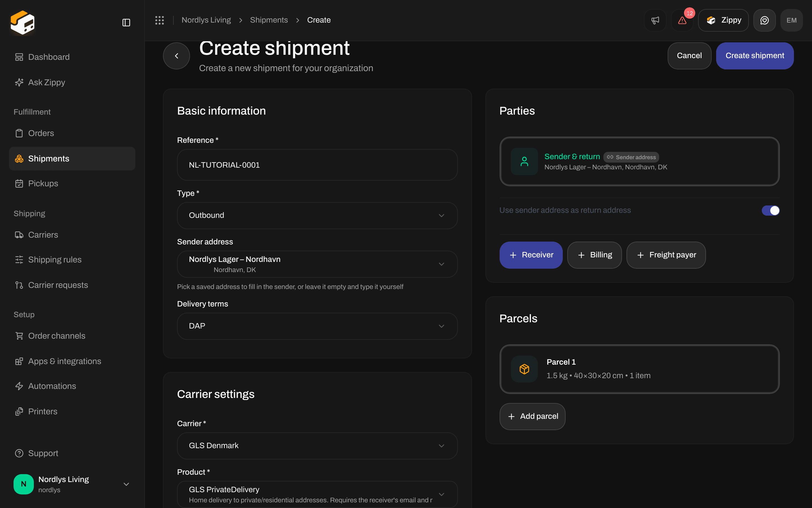Open Carrier requests in sidebar
812x508 pixels.
[x=72, y=285]
